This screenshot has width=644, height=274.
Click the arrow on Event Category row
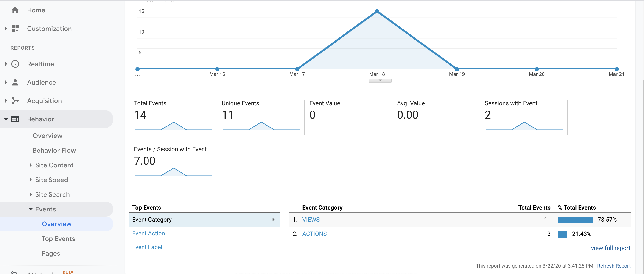pos(273,220)
